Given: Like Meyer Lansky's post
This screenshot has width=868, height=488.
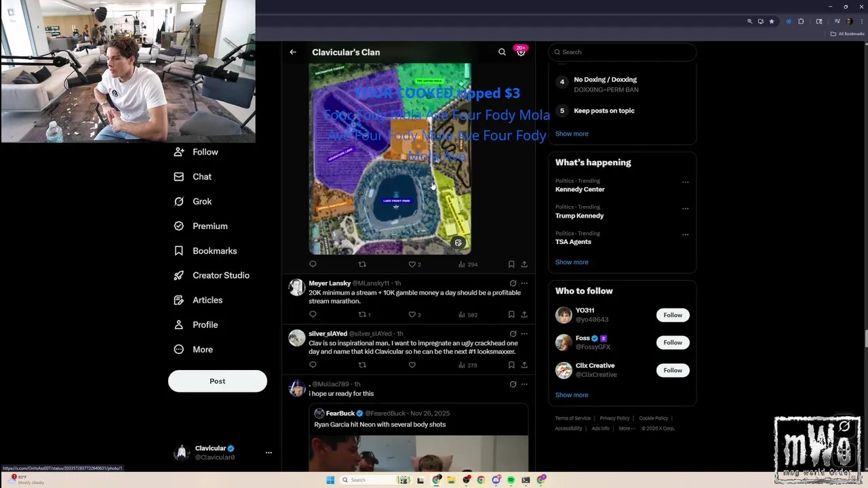Looking at the screenshot, I should (x=414, y=314).
